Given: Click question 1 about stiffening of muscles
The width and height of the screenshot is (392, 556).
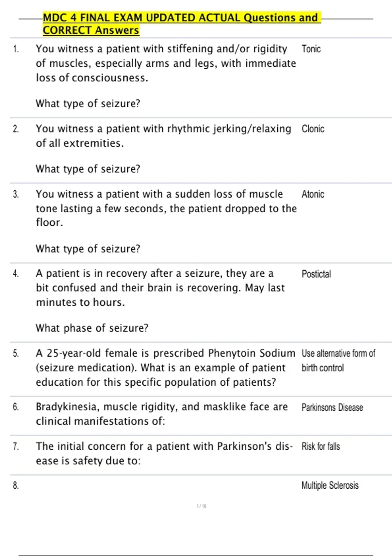Looking at the screenshot, I should click(166, 63).
